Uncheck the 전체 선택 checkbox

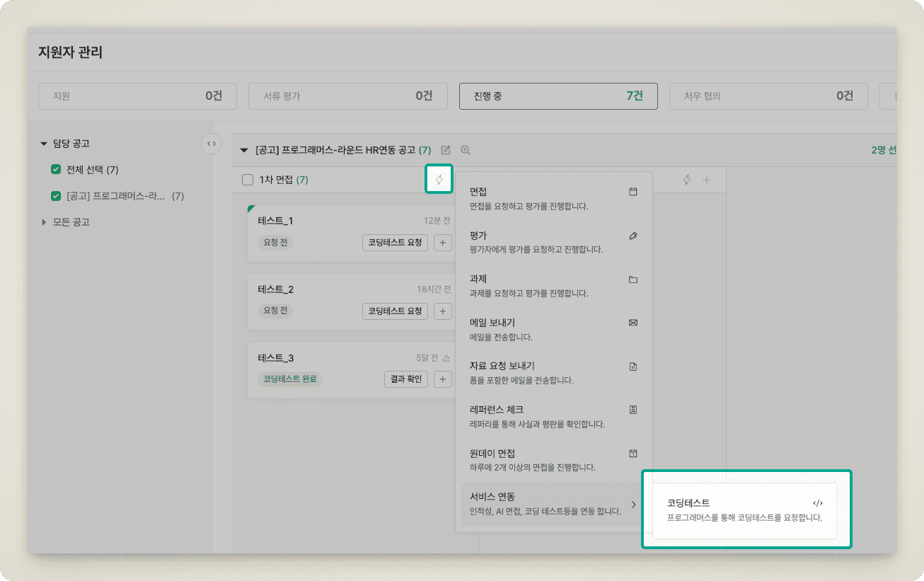click(56, 170)
